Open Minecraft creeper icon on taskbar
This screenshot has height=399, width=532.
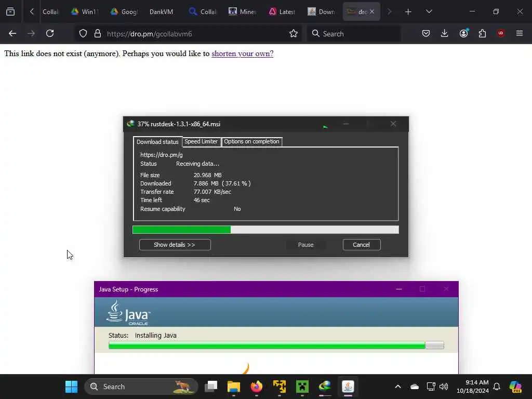click(302, 387)
